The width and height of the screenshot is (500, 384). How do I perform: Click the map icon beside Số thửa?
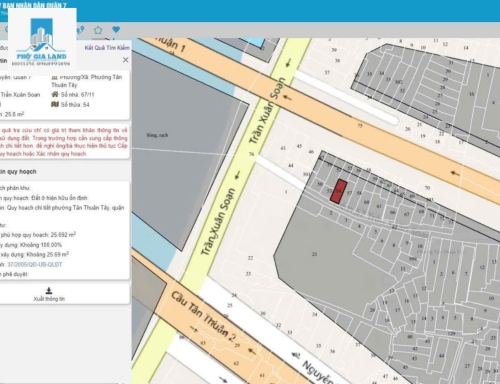[55, 104]
